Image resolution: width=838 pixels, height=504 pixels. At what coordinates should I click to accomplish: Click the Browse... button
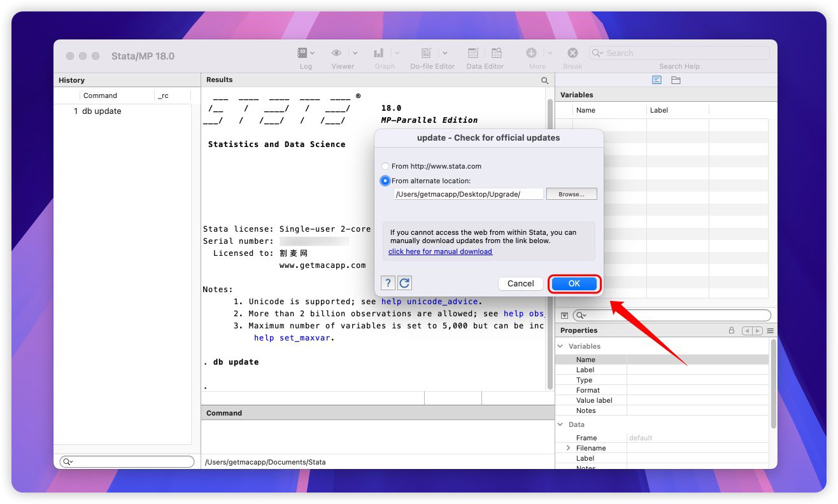571,194
